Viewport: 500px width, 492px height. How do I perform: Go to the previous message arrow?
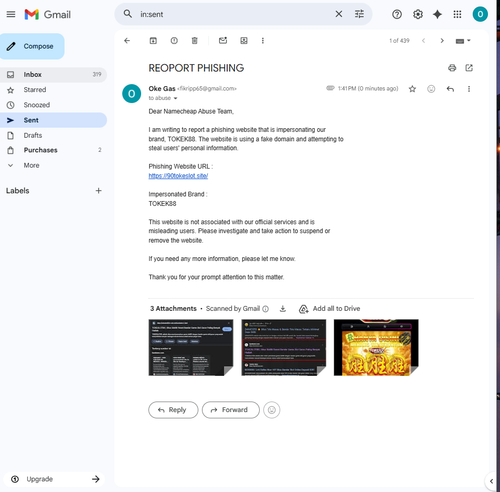coord(423,41)
